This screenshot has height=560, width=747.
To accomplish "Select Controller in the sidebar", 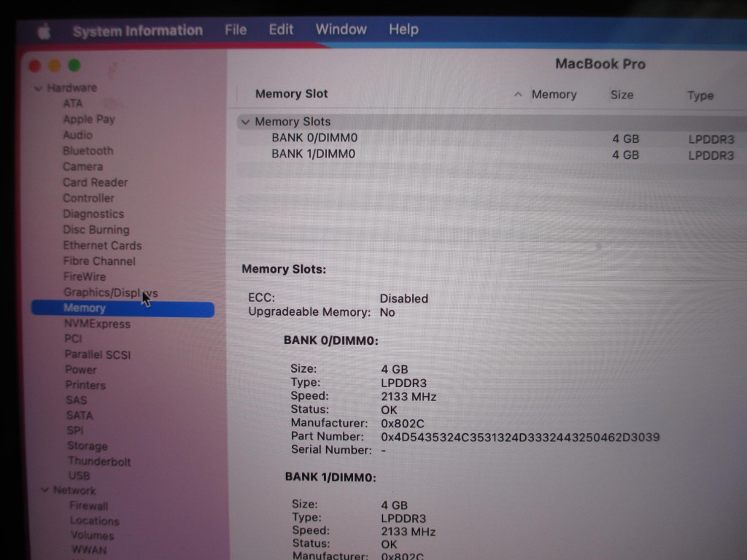I will tap(88, 198).
